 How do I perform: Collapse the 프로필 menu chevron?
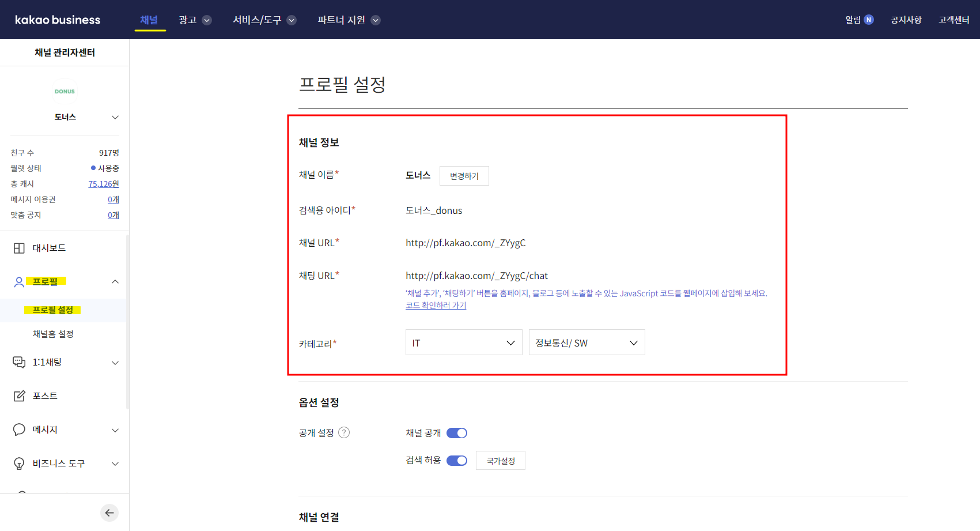(115, 281)
